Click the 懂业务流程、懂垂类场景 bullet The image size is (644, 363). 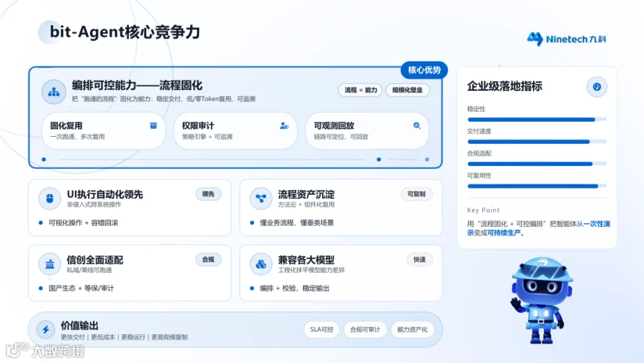297,223
